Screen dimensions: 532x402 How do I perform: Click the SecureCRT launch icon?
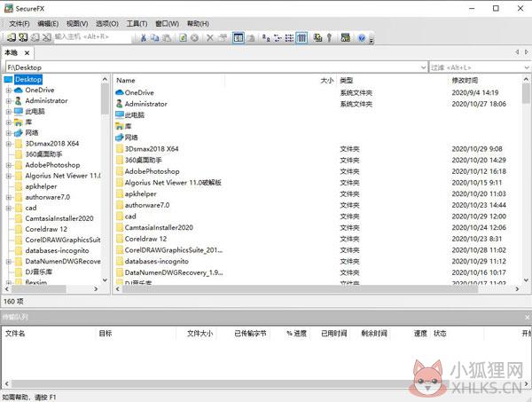(346, 37)
